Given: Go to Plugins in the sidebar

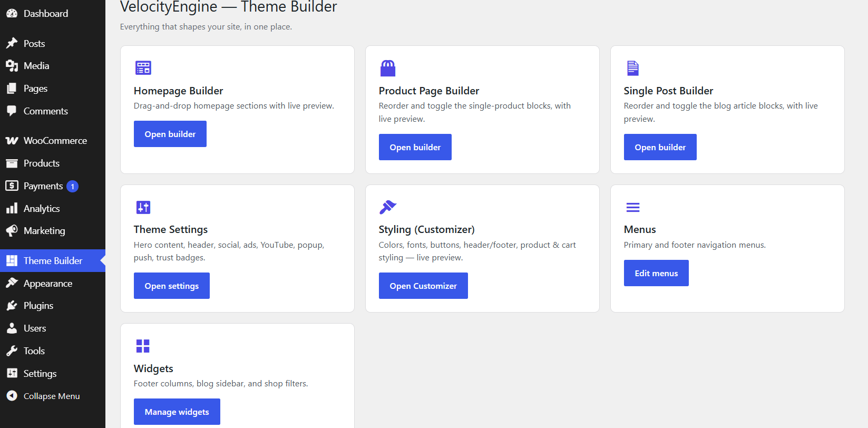Looking at the screenshot, I should click(x=53, y=306).
